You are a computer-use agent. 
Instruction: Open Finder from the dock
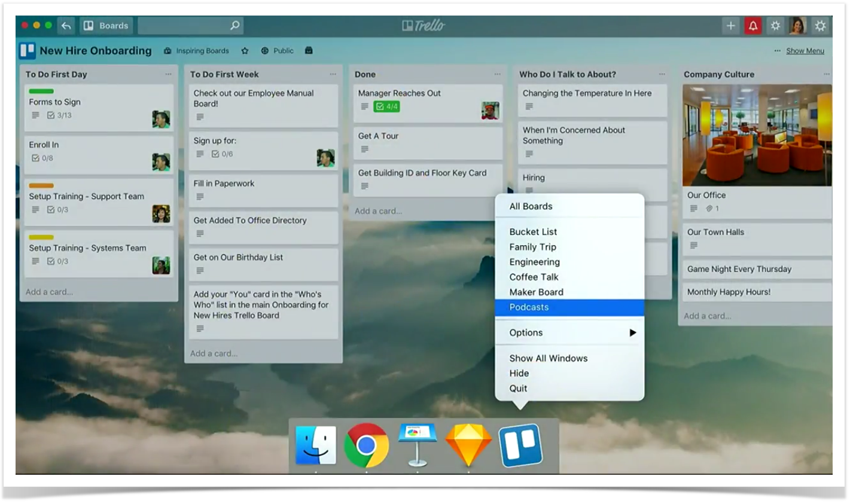pyautogui.click(x=316, y=445)
